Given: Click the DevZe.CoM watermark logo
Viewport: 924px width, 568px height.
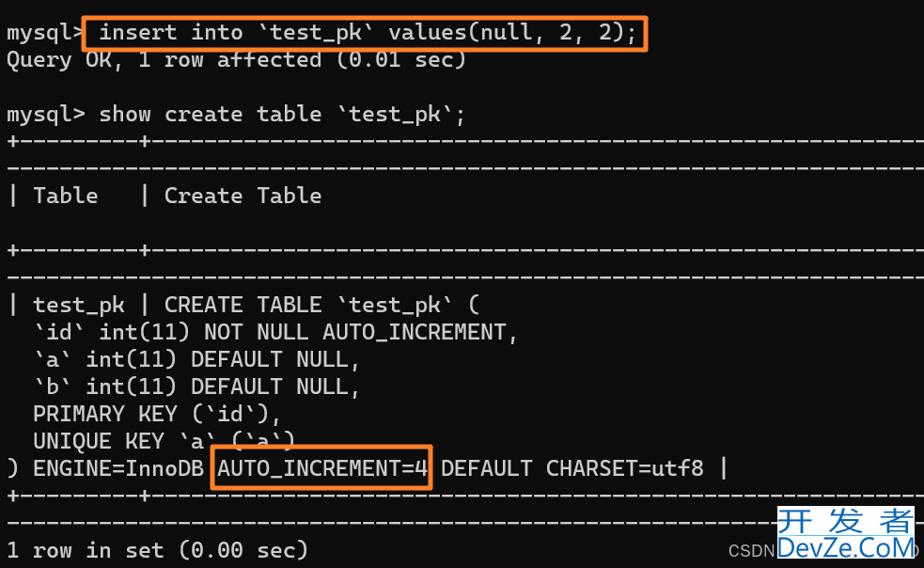Looking at the screenshot, I should (846, 546).
